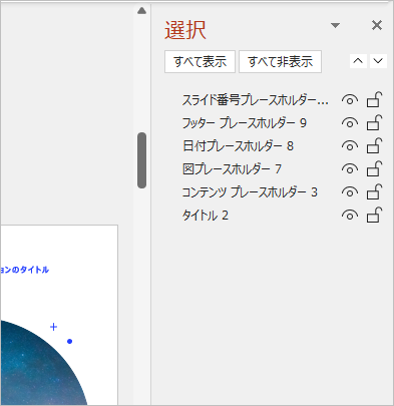Click the すべて非表示 button

(x=280, y=61)
